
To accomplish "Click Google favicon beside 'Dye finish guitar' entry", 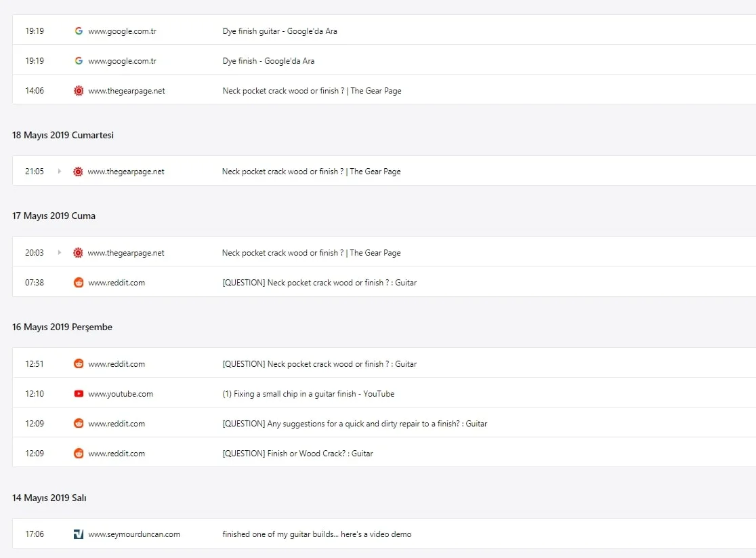I will tap(79, 31).
